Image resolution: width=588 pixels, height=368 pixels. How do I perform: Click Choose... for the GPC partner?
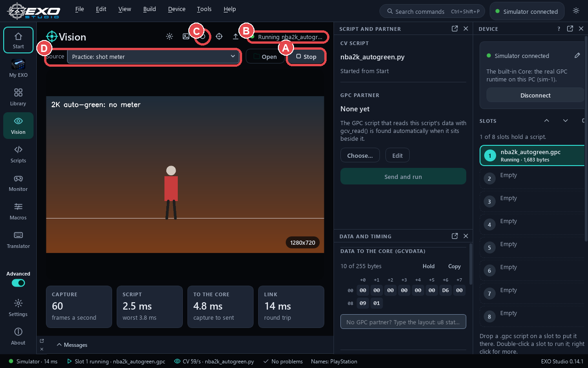360,155
